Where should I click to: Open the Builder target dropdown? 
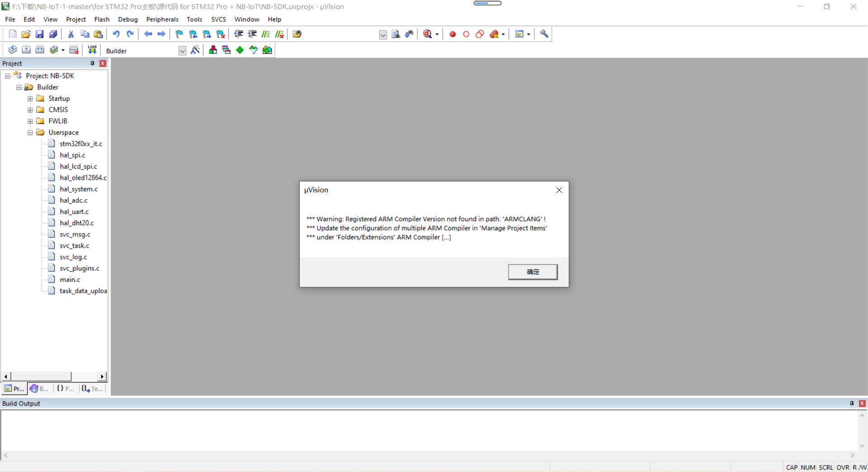tap(183, 51)
